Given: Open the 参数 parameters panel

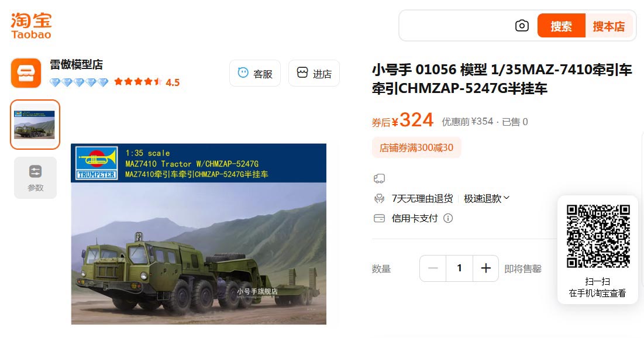Looking at the screenshot, I should [x=35, y=178].
